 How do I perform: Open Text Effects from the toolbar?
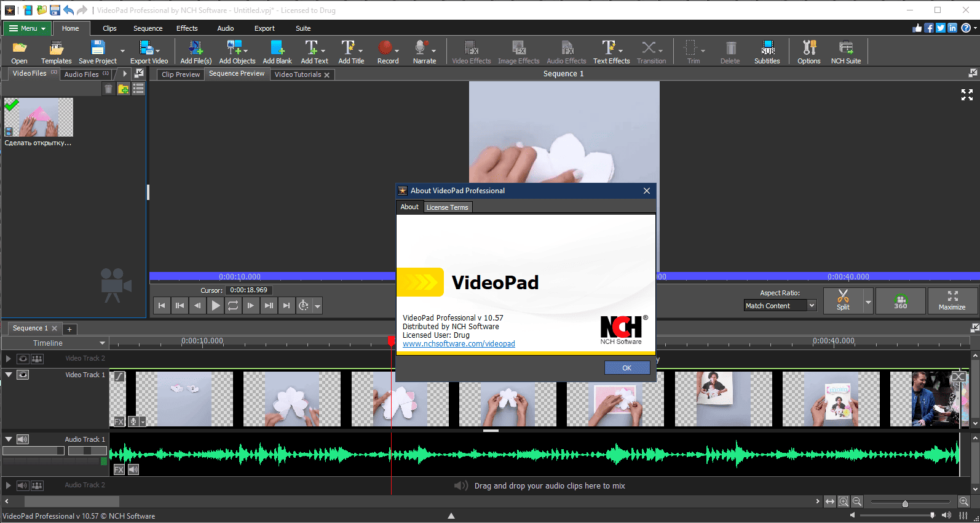pyautogui.click(x=611, y=52)
